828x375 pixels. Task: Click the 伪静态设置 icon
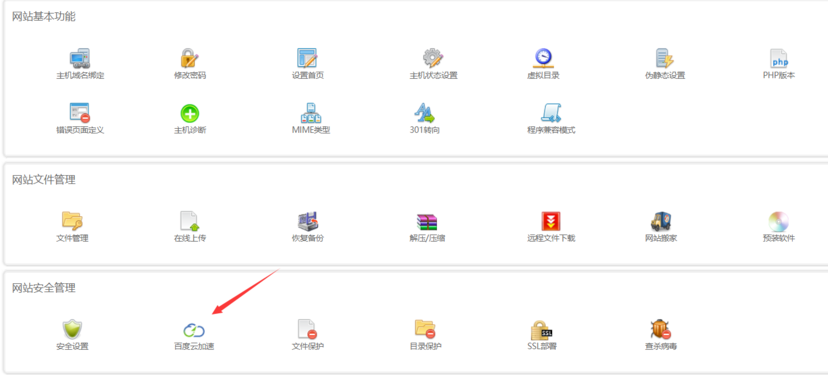(x=664, y=58)
